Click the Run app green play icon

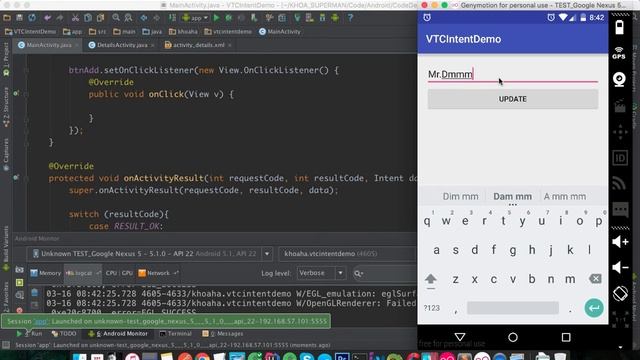pyautogui.click(x=216, y=18)
